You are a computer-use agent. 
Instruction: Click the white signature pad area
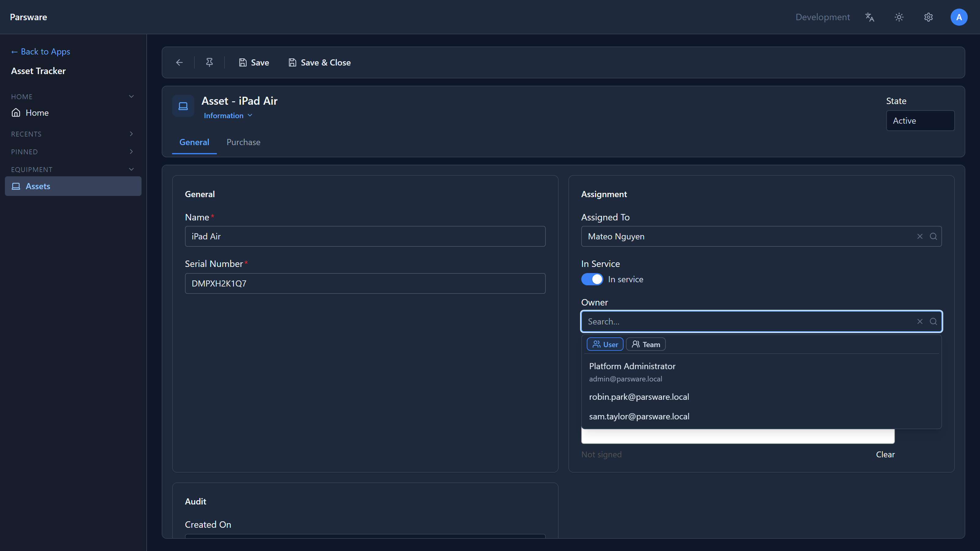[738, 436]
